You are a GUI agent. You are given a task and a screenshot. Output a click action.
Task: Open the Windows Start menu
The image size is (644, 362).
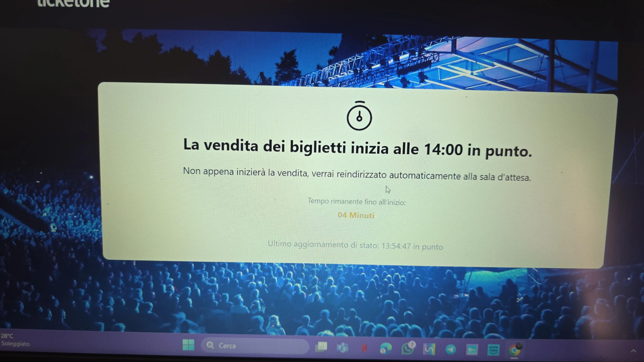[x=188, y=345]
